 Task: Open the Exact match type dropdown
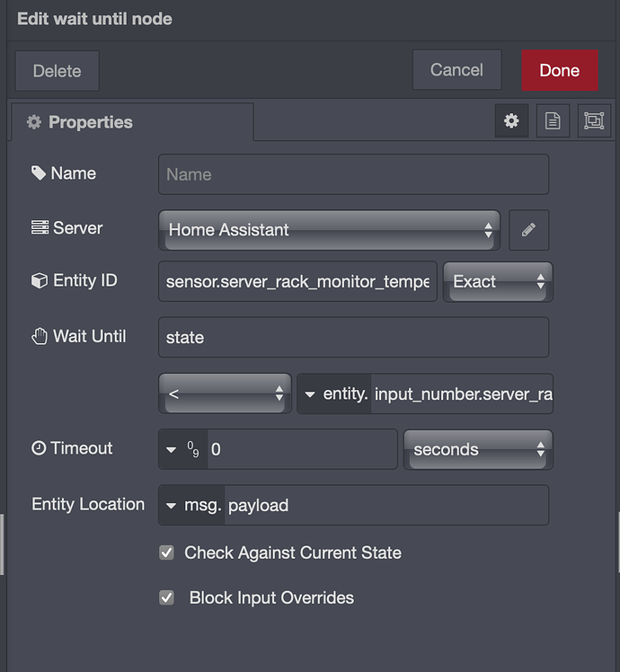pos(498,281)
